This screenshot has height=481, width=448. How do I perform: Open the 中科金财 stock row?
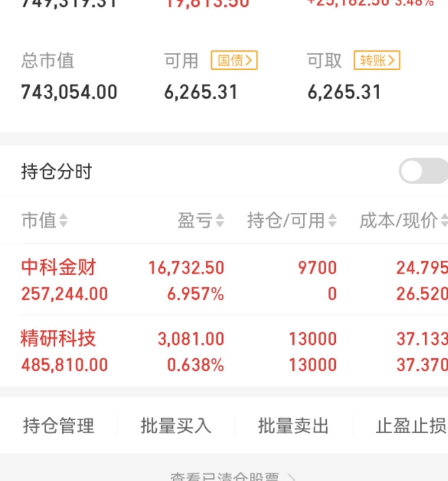pyautogui.click(x=224, y=280)
